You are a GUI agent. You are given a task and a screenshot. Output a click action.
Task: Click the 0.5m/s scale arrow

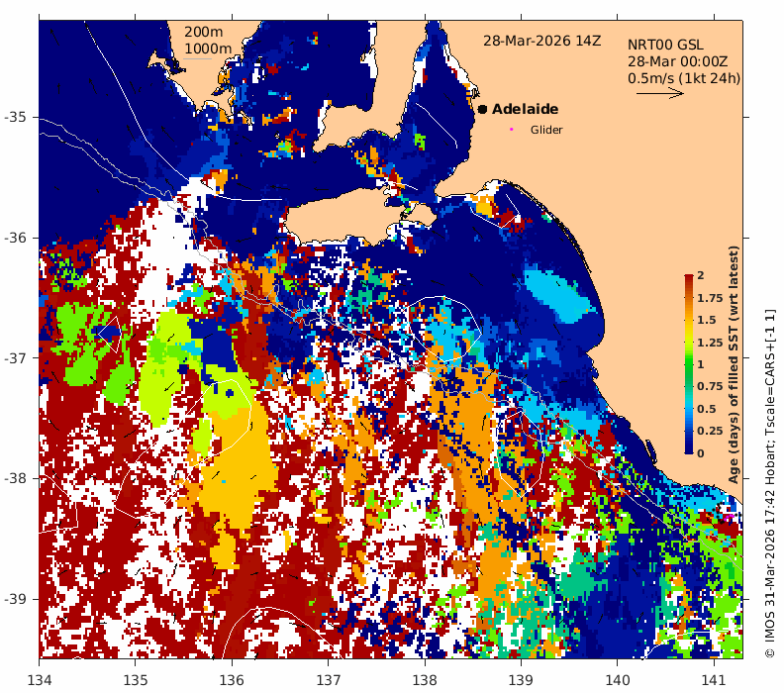tap(660, 93)
